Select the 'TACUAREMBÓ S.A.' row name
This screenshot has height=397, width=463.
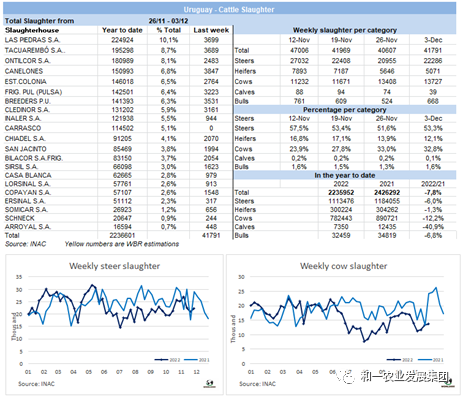35,50
